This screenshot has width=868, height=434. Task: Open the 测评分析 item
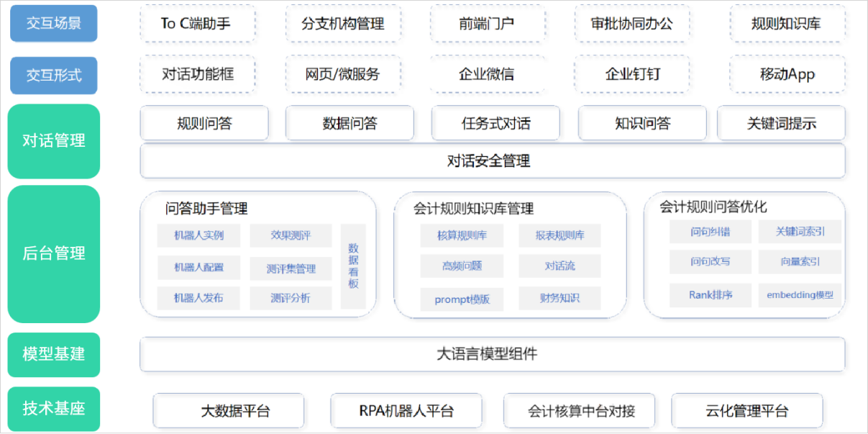point(291,298)
